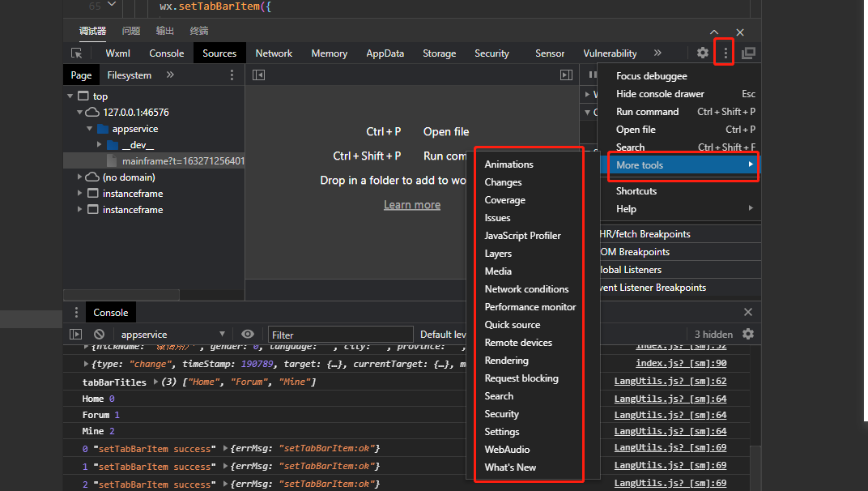Image resolution: width=868 pixels, height=491 pixels.
Task: Expand the __dev__ folder
Action: [100, 145]
